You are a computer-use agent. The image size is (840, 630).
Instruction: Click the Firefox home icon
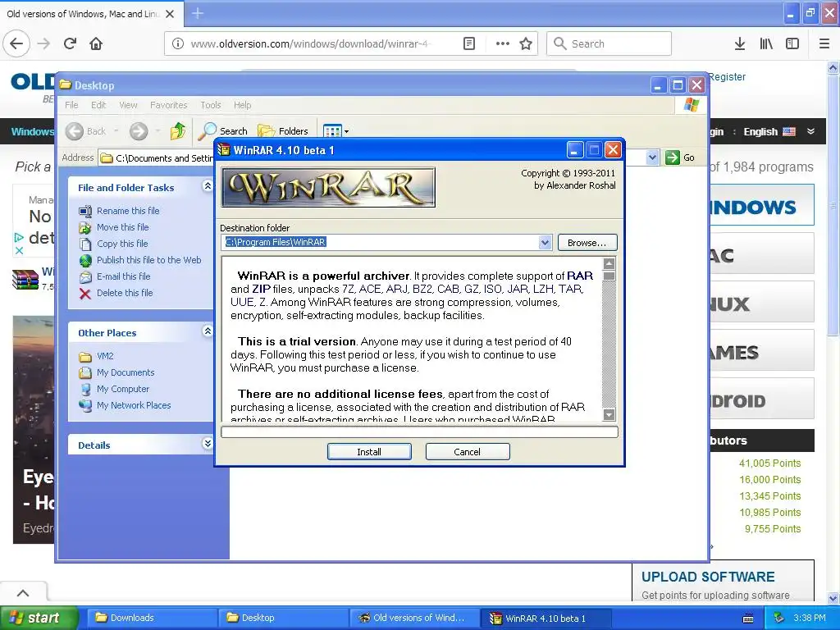click(96, 43)
